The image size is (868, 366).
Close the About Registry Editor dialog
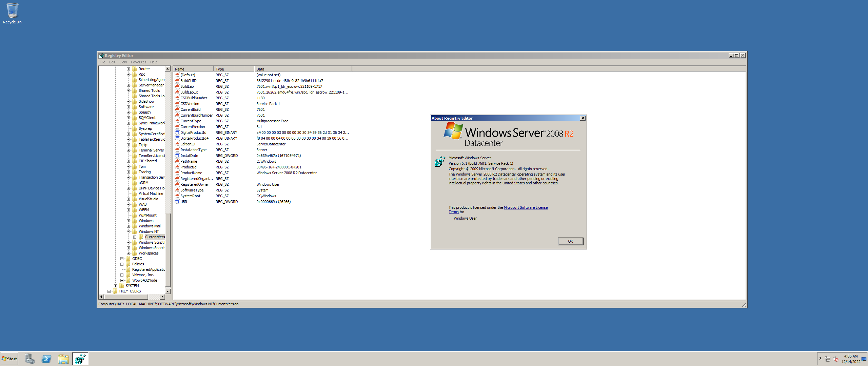[583, 118]
